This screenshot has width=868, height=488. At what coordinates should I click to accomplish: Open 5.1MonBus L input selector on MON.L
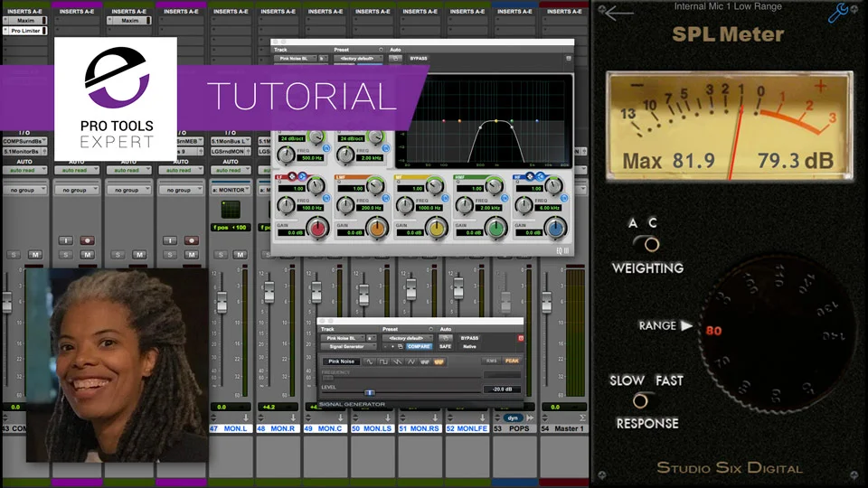[231, 142]
